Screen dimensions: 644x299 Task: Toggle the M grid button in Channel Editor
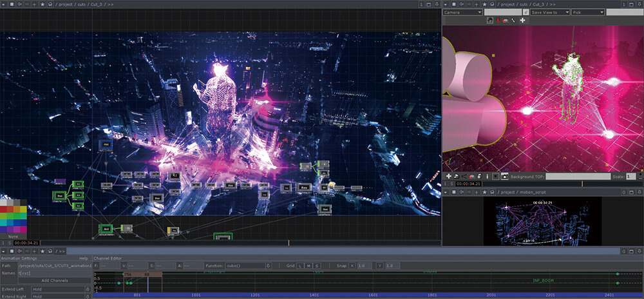[308, 265]
